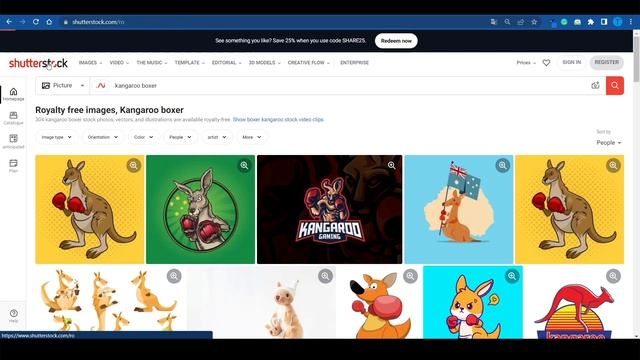Zoom the Kangaroo Gaming logo image
The height and width of the screenshot is (360, 640).
tap(391, 165)
